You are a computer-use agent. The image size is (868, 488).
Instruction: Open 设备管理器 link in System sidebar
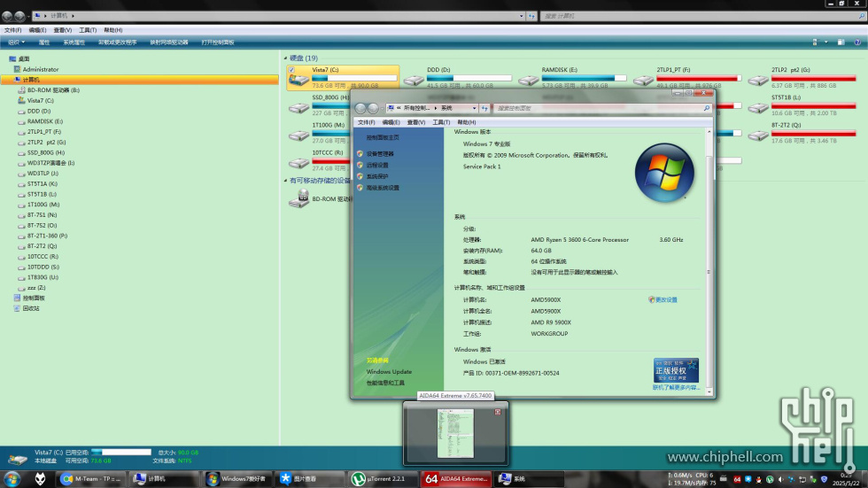click(380, 154)
